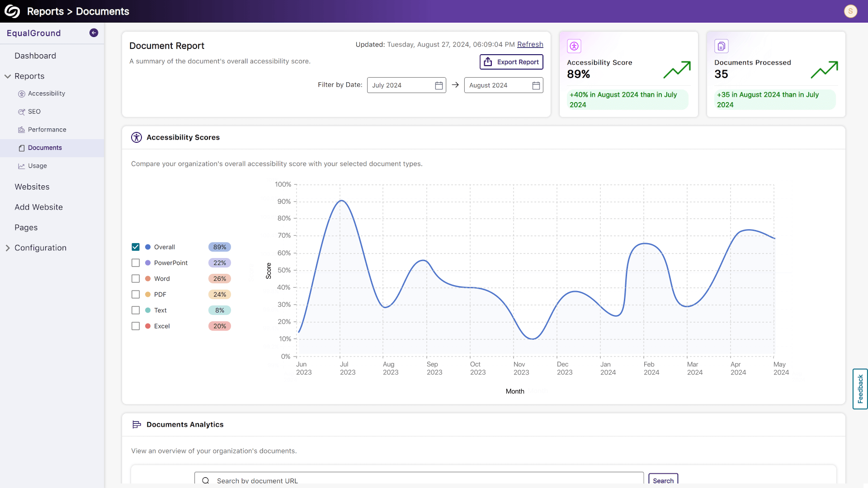
Task: Open Pages in sidebar
Action: pos(26,228)
